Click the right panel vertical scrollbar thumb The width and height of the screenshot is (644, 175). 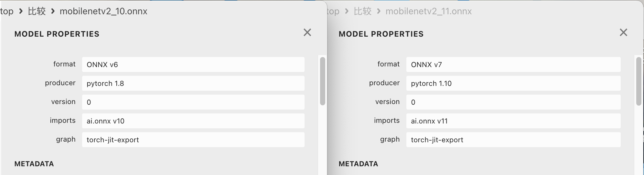pos(639,81)
